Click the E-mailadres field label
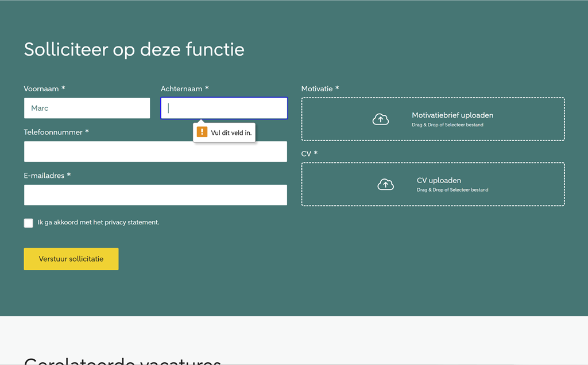Image resolution: width=588 pixels, height=365 pixels. coord(47,176)
